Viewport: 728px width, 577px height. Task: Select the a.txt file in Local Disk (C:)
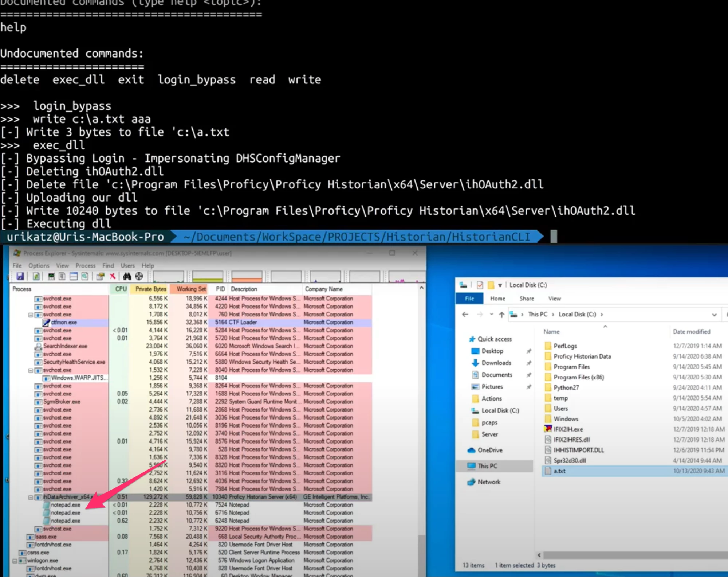pyautogui.click(x=560, y=471)
